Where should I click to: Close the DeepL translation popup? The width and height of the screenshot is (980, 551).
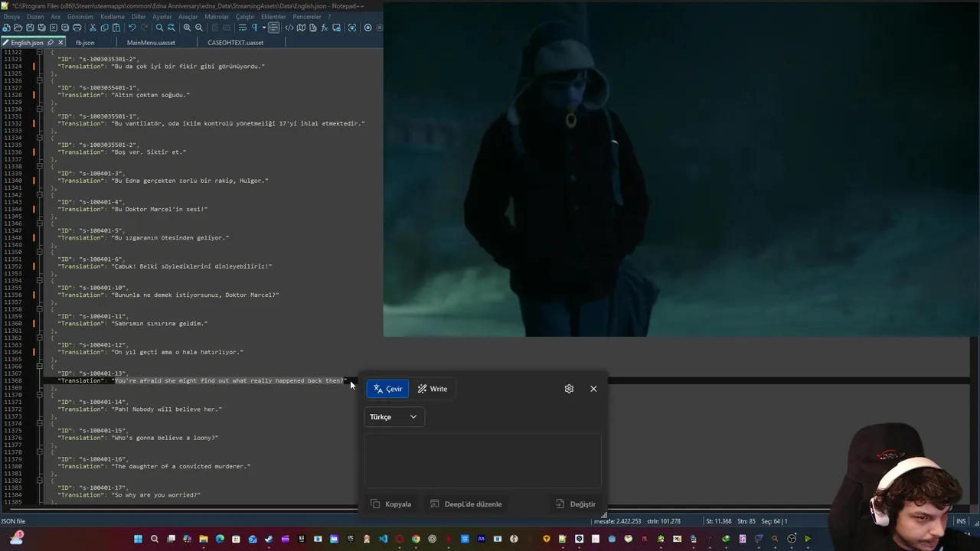pyautogui.click(x=593, y=389)
